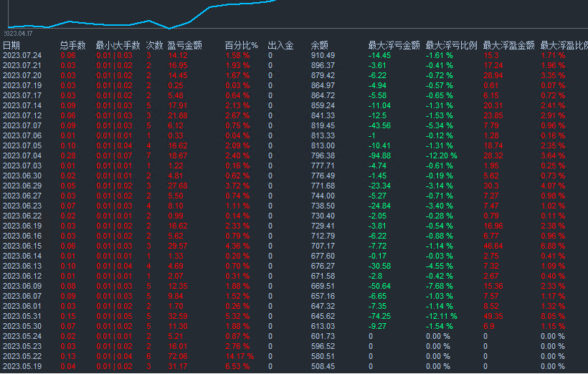Click the balance value 796.38

(x=323, y=156)
